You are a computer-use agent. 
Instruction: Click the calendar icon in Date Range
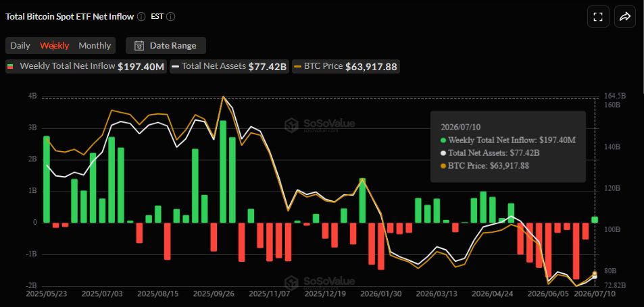(139, 45)
